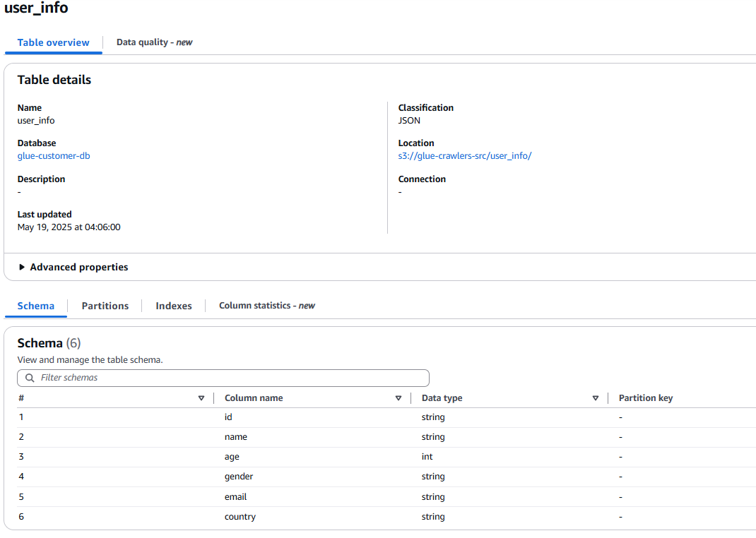Click the gender column name cell
Screen dimensions: 756x538
[x=239, y=477]
